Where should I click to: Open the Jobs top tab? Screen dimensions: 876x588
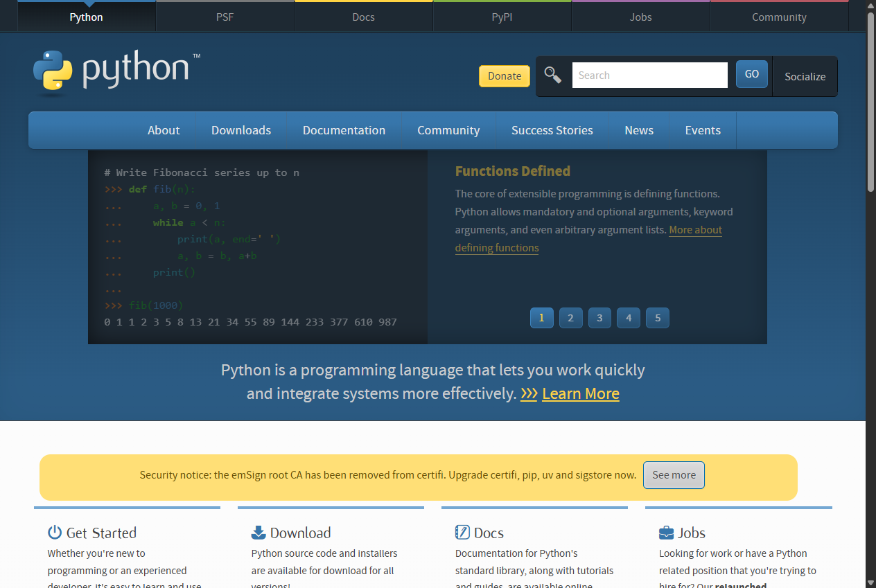tap(641, 17)
